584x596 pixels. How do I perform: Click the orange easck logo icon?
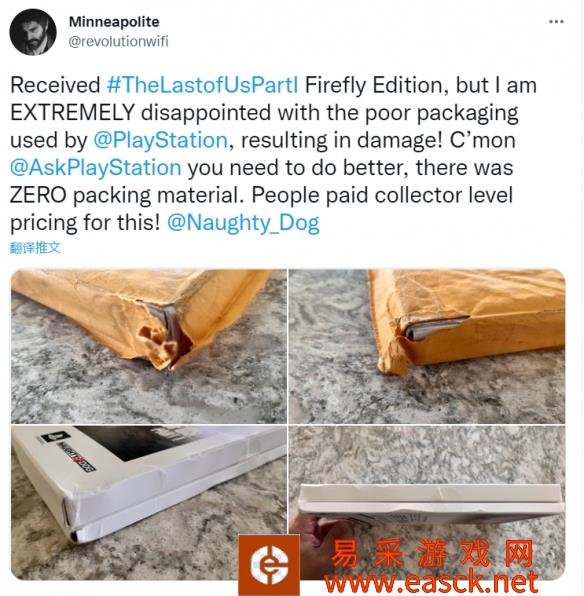click(269, 564)
